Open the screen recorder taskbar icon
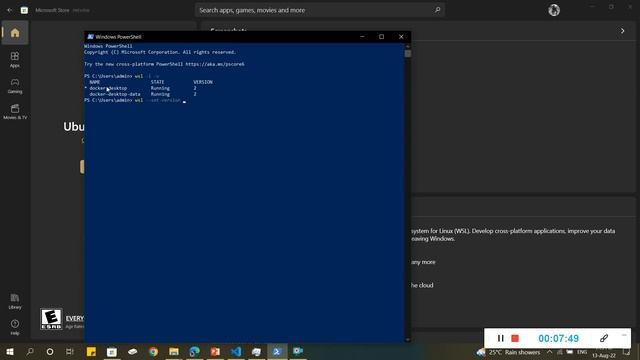 point(298,351)
